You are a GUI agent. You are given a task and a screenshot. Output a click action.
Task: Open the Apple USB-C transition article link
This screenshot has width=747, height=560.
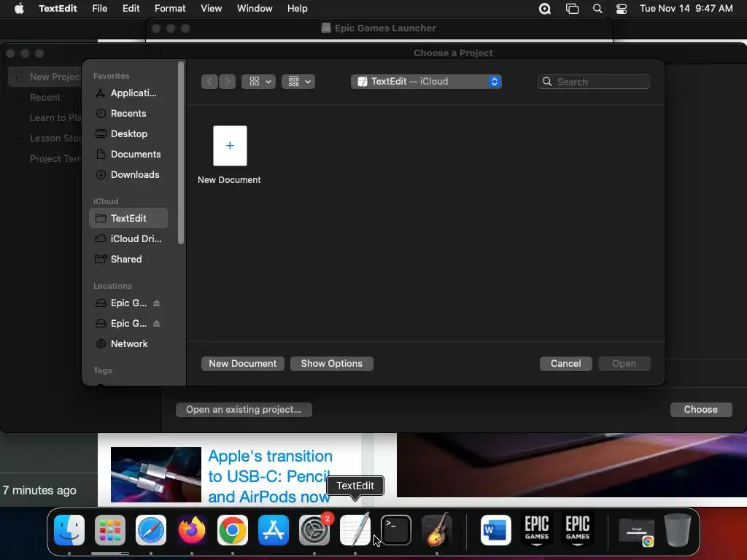[x=270, y=476]
